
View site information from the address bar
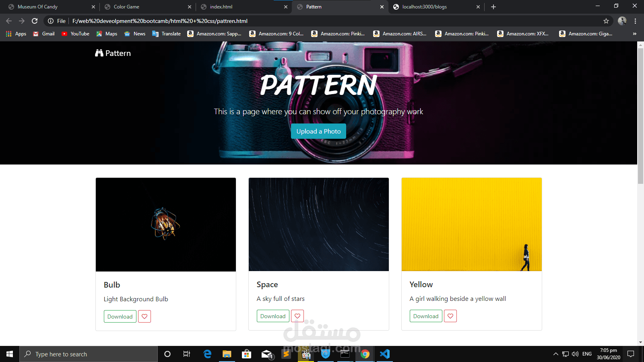tap(51, 21)
